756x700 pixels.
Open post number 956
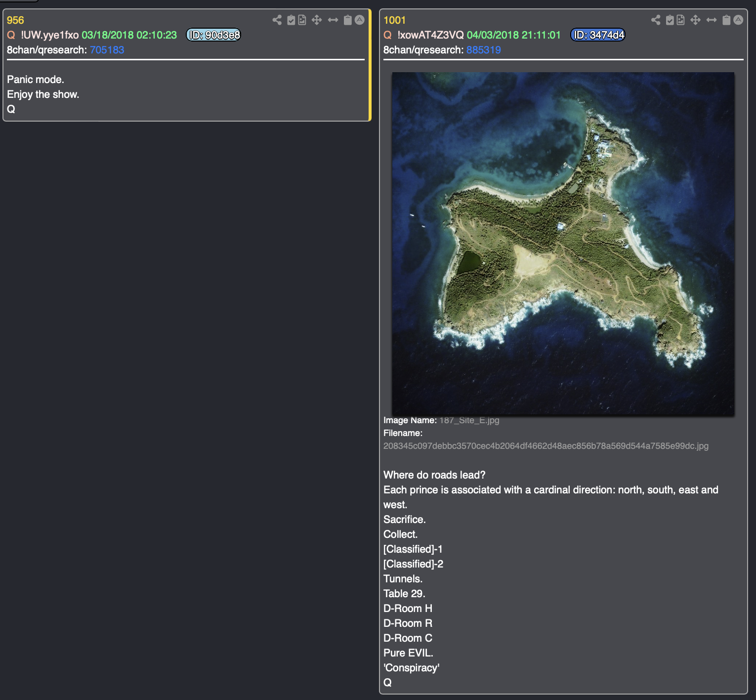15,20
